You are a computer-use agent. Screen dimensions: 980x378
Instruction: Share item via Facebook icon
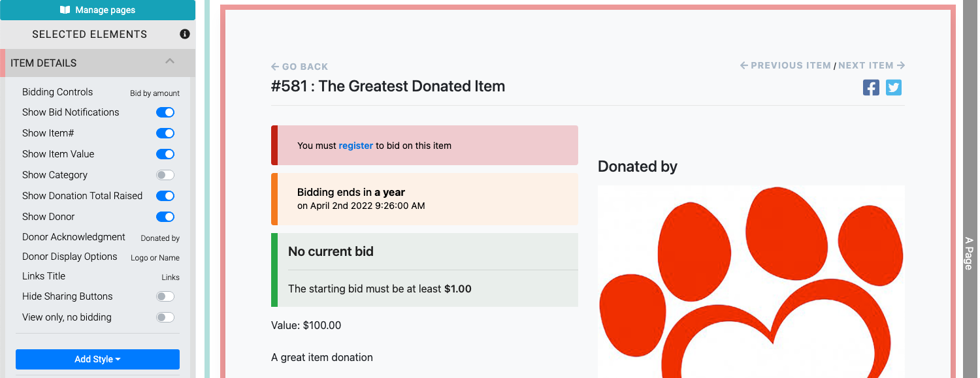pos(871,87)
